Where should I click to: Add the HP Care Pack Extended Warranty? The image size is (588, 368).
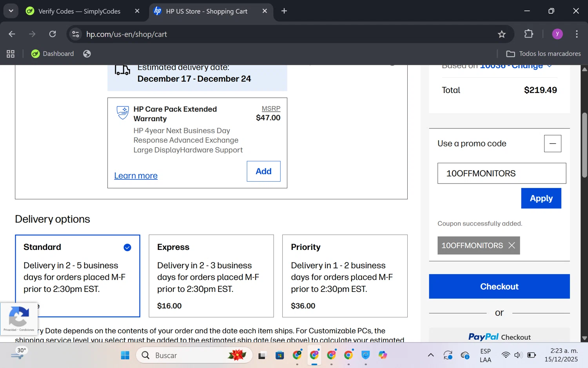coord(263,171)
